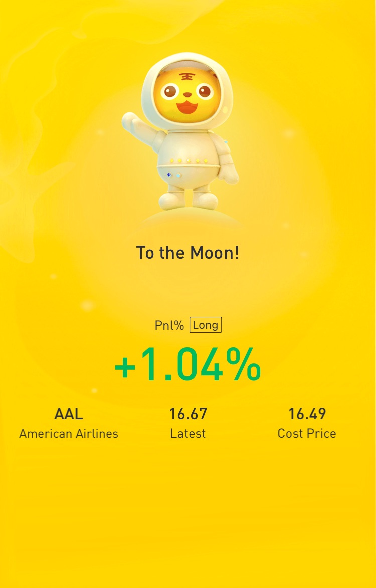Click the yellow dots on mascot's belt

click(189, 161)
